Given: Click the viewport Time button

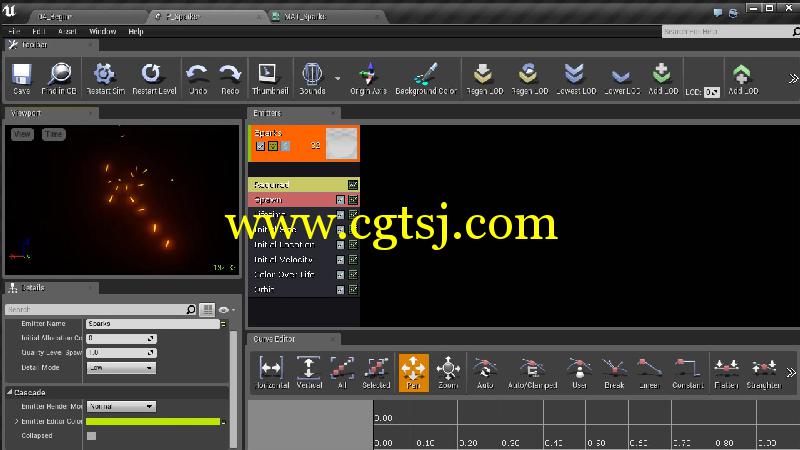Looking at the screenshot, I should [54, 134].
